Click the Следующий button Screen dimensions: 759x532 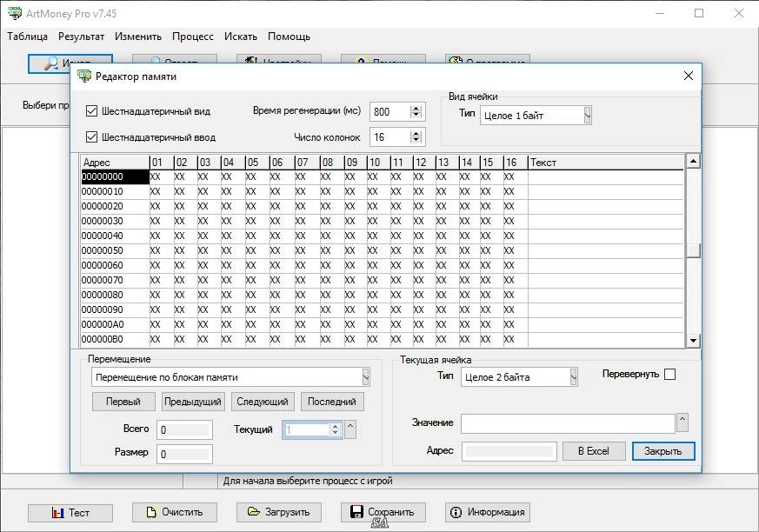(263, 402)
